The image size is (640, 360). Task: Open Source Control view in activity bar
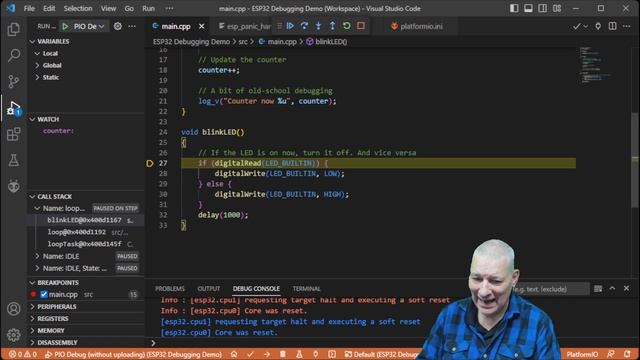pyautogui.click(x=13, y=81)
